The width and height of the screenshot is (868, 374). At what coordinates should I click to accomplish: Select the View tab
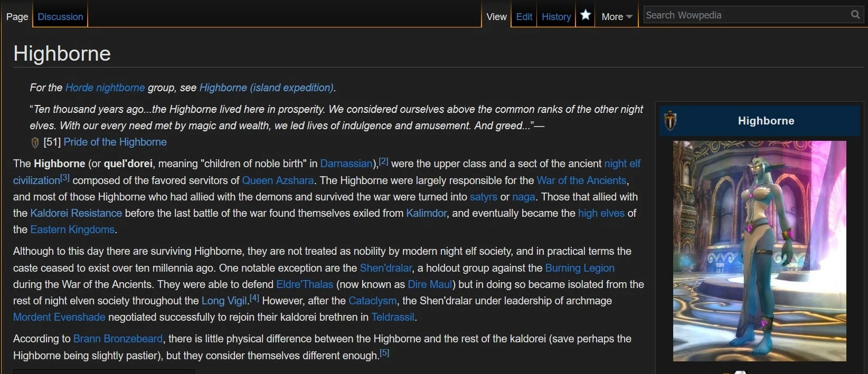coord(496,17)
